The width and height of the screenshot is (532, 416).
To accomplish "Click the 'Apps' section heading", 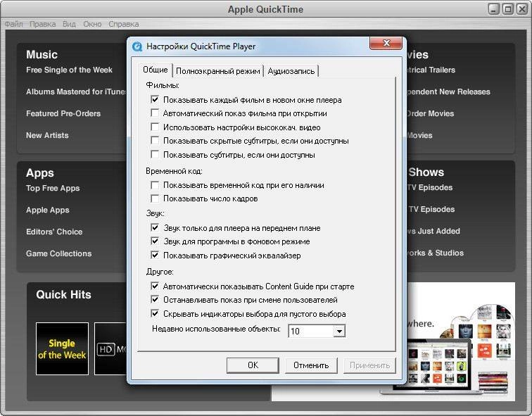I will [x=40, y=172].
